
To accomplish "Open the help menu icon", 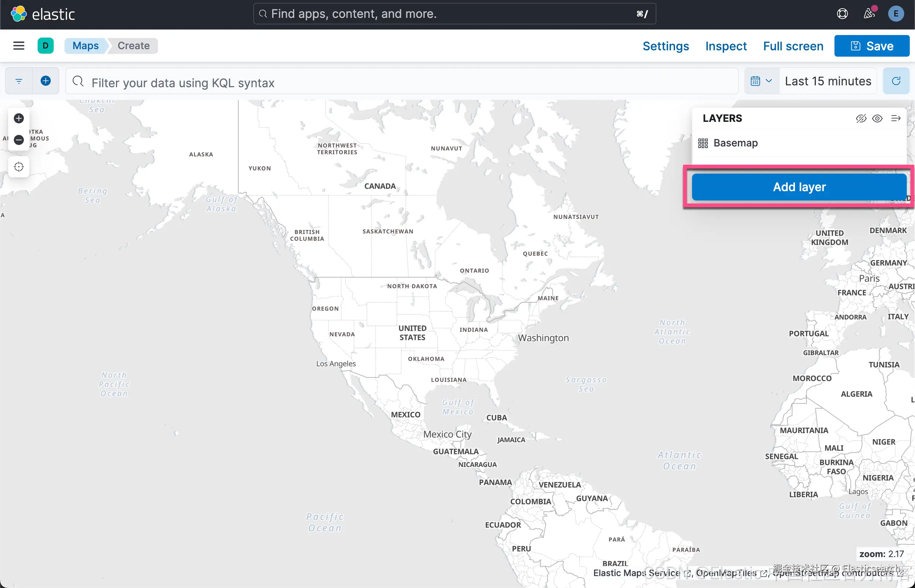I will (x=842, y=14).
